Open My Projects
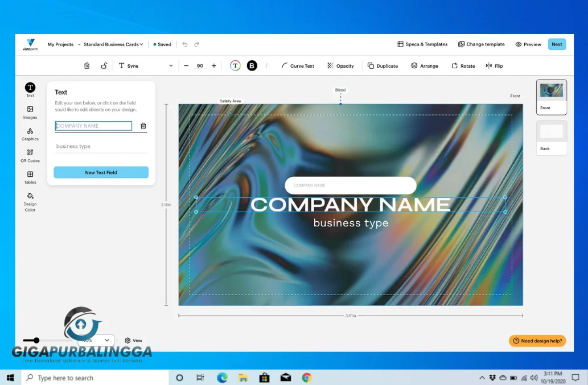The image size is (588, 385). tap(60, 44)
